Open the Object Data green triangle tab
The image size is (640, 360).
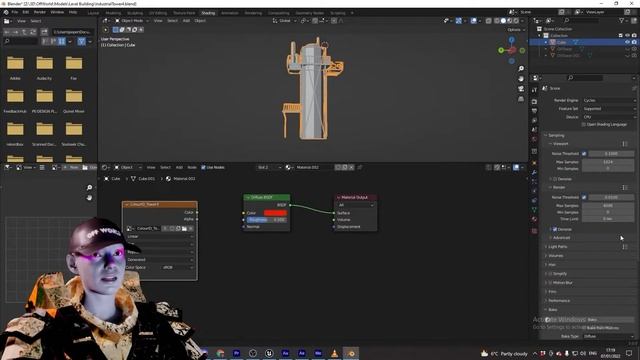pyautogui.click(x=534, y=209)
